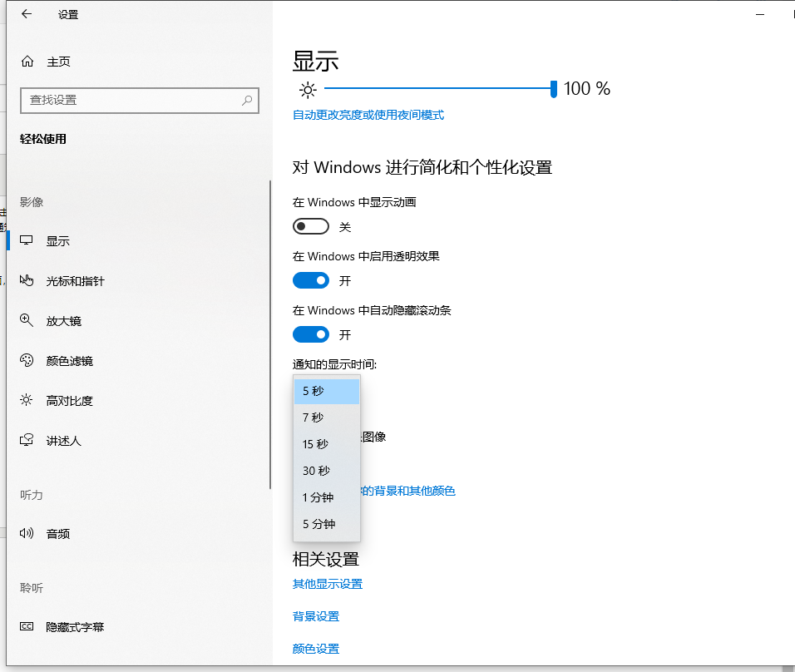
Task: Disable 在 Windows 中启用透明效果 toggle
Action: [x=311, y=280]
